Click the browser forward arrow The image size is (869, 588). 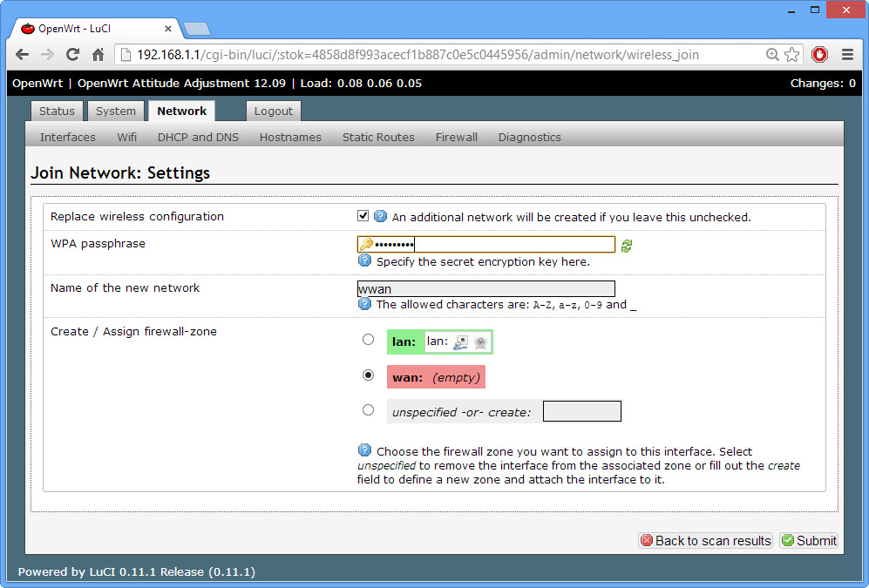pos(47,54)
